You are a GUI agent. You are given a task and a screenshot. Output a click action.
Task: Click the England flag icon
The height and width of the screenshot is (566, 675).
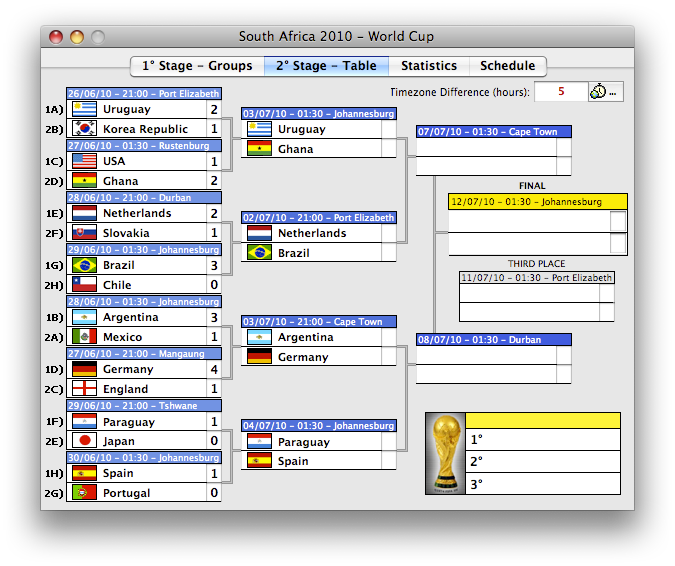pyautogui.click(x=84, y=389)
